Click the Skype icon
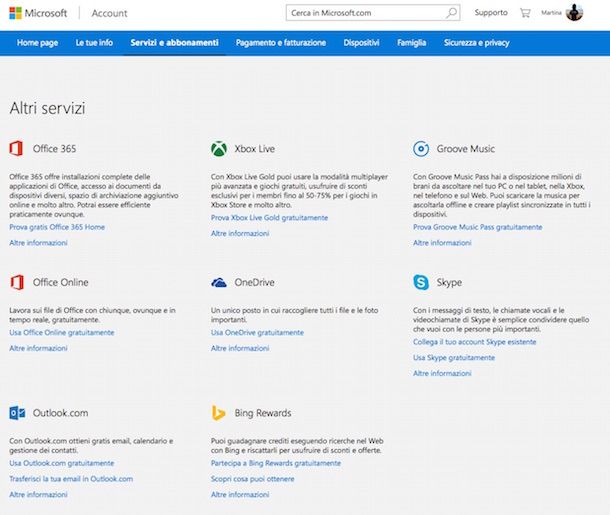 point(421,282)
